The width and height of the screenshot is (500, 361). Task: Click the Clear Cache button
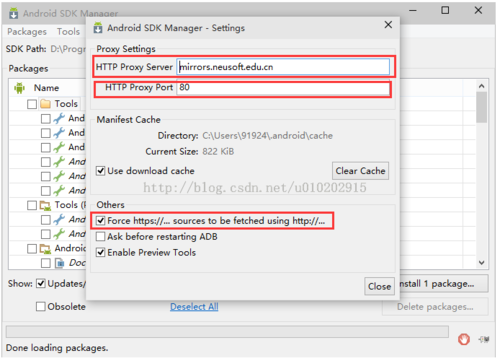tap(360, 171)
